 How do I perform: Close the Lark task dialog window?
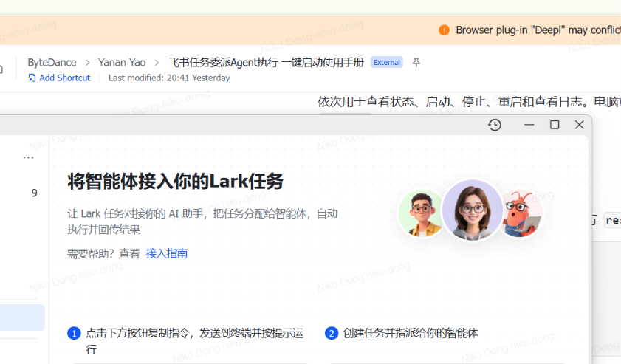pos(579,125)
